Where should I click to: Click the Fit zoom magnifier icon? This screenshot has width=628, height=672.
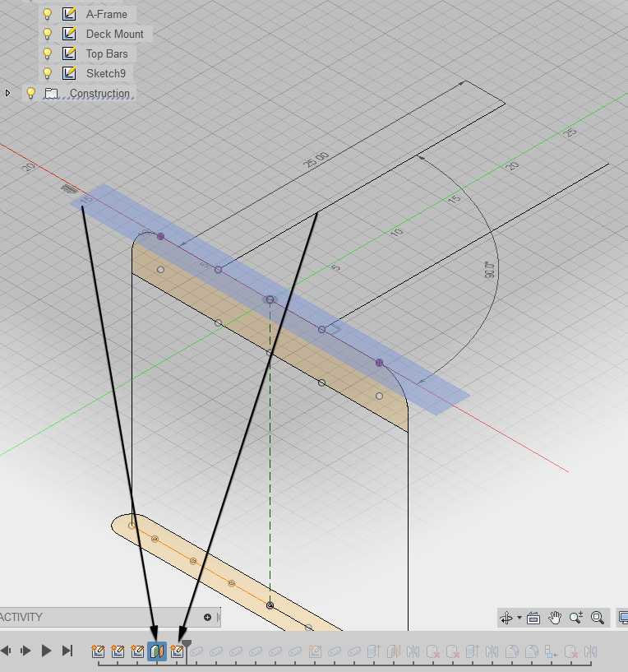597,618
